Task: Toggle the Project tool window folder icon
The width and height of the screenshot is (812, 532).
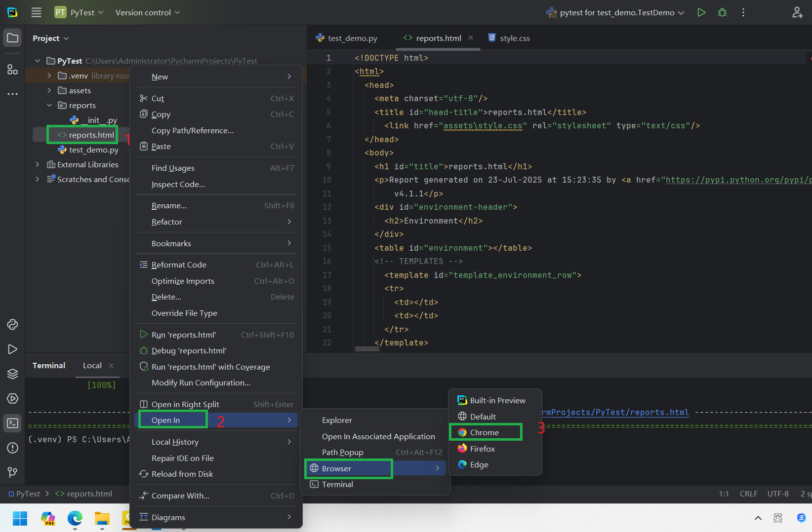Action: pyautogui.click(x=12, y=38)
